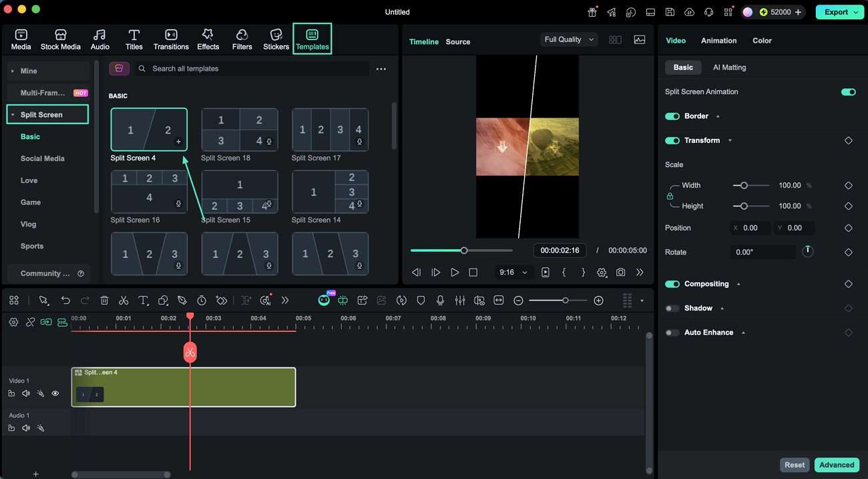Viewport: 868px width, 479px height.
Task: Open the cloud upload icon in title bar
Action: (x=690, y=12)
